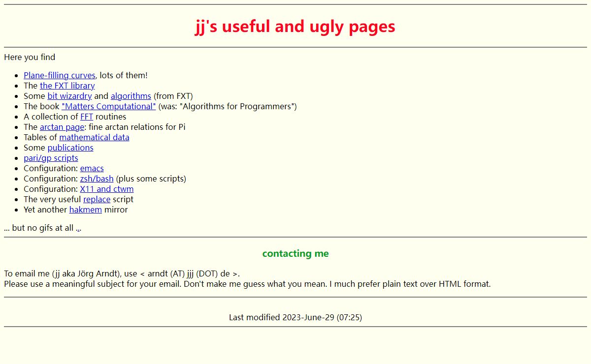Click the text '(plus some scripts)'

151,179
